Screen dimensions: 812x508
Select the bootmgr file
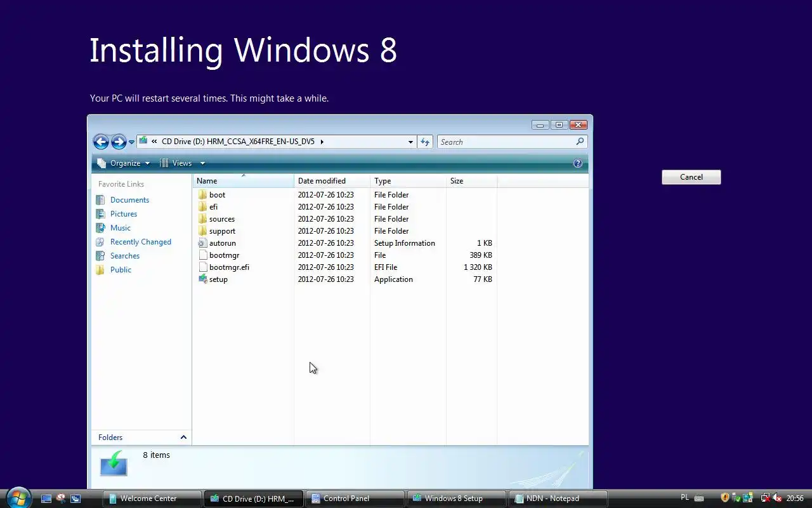pos(224,255)
